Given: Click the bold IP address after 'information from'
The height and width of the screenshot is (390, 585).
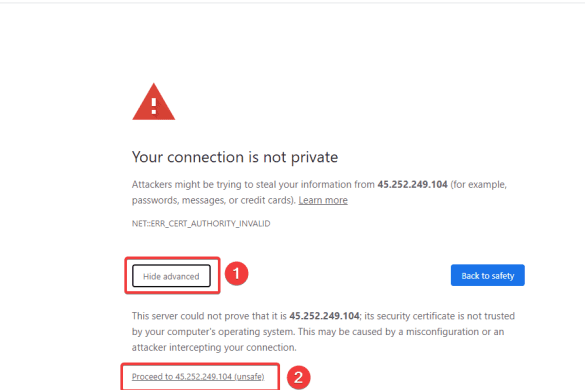Looking at the screenshot, I should pos(412,184).
